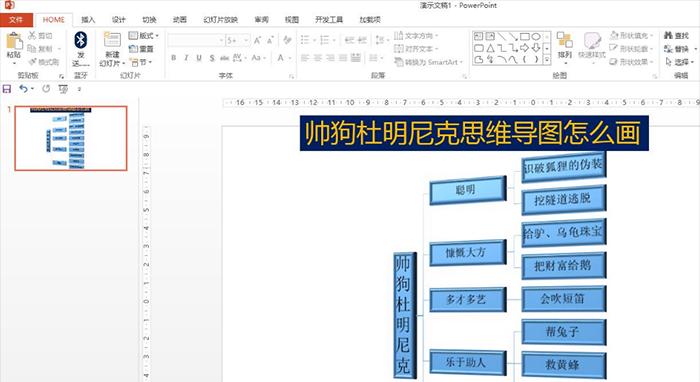700x382 pixels.
Task: Expand the shapes gallery more arrow
Action: pyautogui.click(x=547, y=59)
